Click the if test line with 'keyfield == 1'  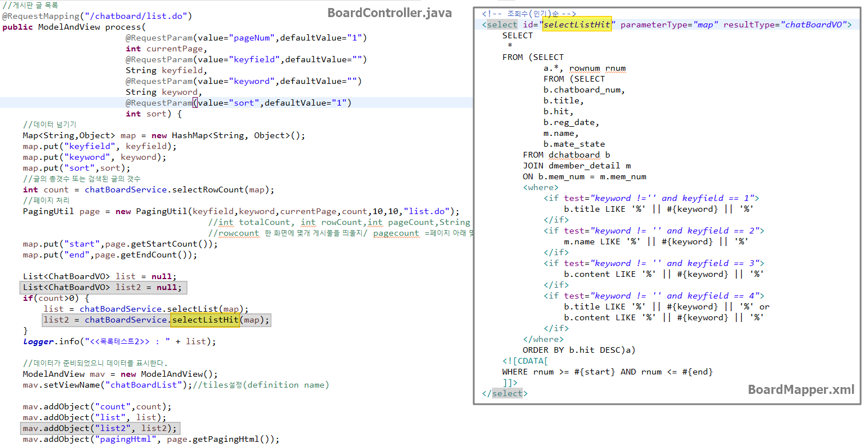[651, 198]
